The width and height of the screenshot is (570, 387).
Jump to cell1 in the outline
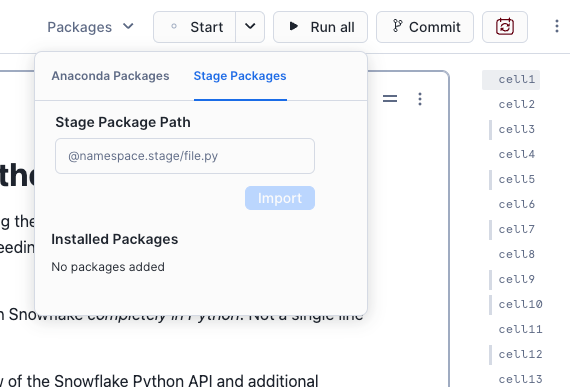point(516,79)
